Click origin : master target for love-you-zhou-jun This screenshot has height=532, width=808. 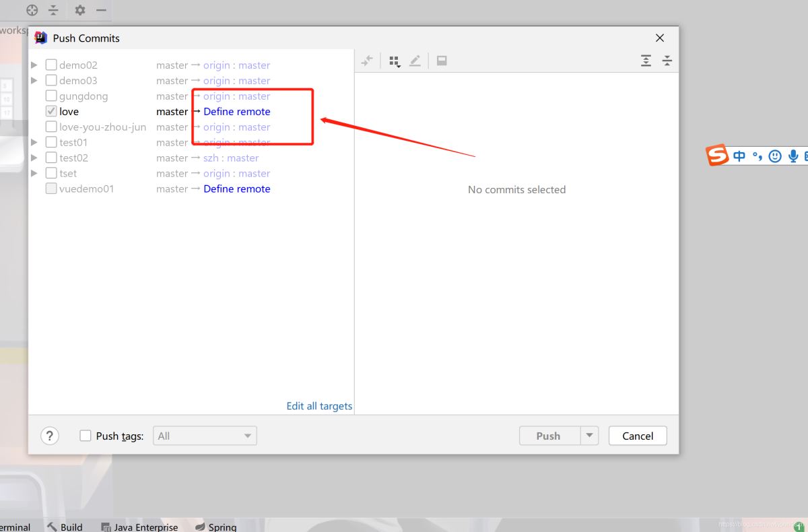(237, 127)
